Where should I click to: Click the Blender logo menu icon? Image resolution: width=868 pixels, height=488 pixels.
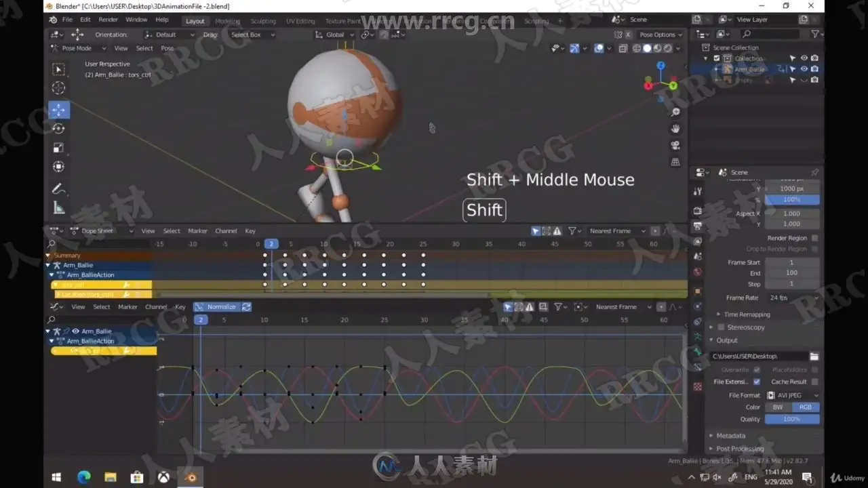click(53, 20)
